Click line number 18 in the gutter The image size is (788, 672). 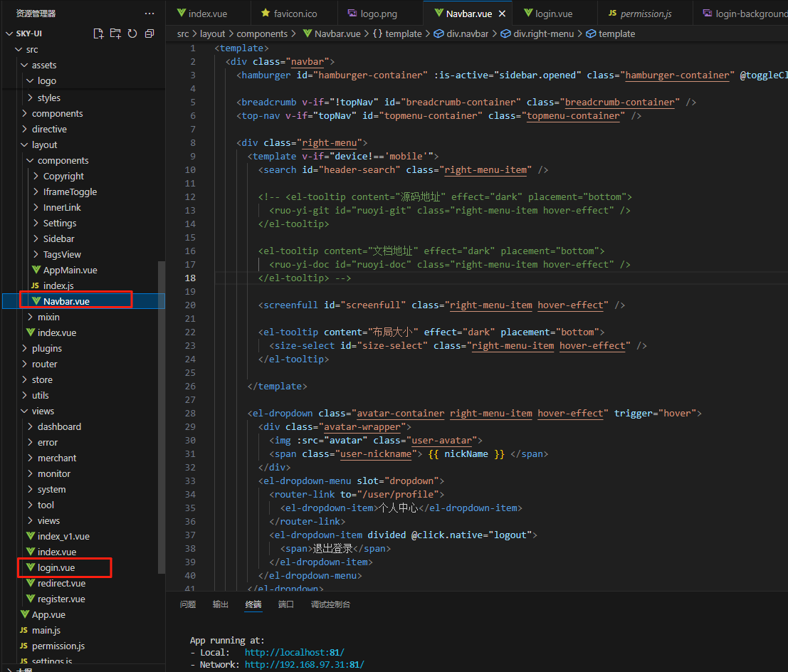coord(191,278)
